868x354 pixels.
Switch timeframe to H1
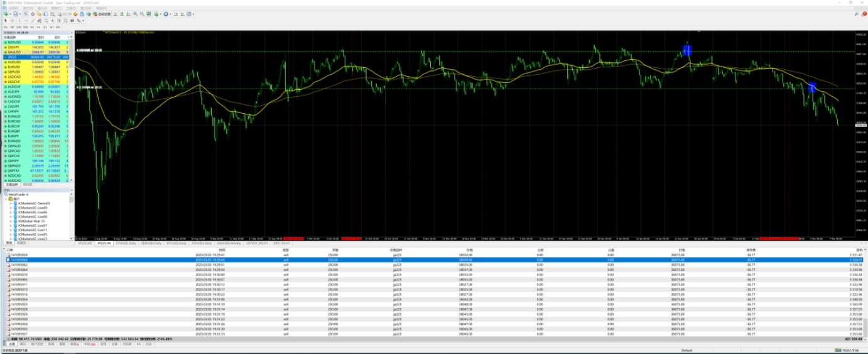32,27
